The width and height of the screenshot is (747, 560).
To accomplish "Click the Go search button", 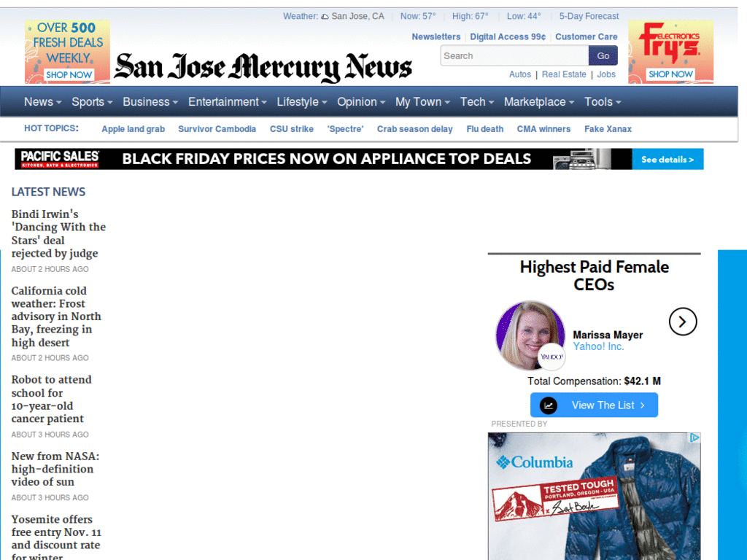I will (603, 55).
